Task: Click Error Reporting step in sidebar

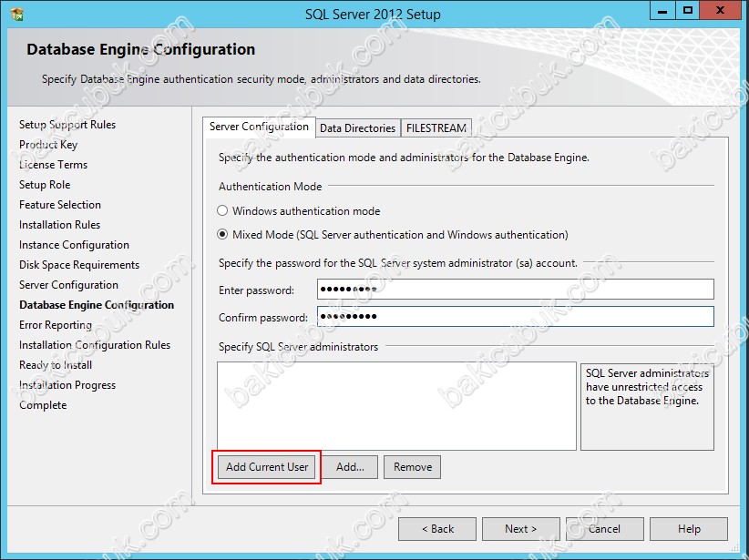Action: pos(56,325)
